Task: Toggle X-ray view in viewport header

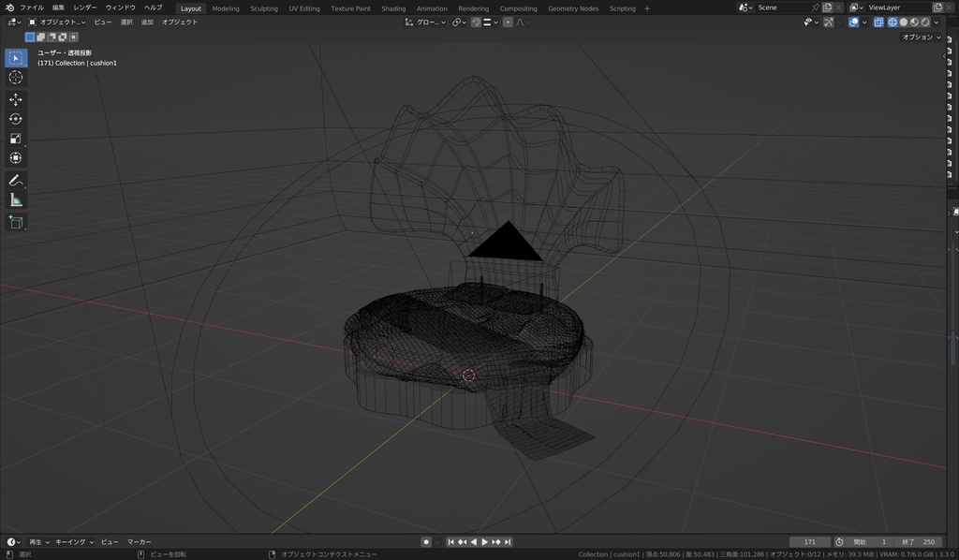Action: click(x=878, y=22)
